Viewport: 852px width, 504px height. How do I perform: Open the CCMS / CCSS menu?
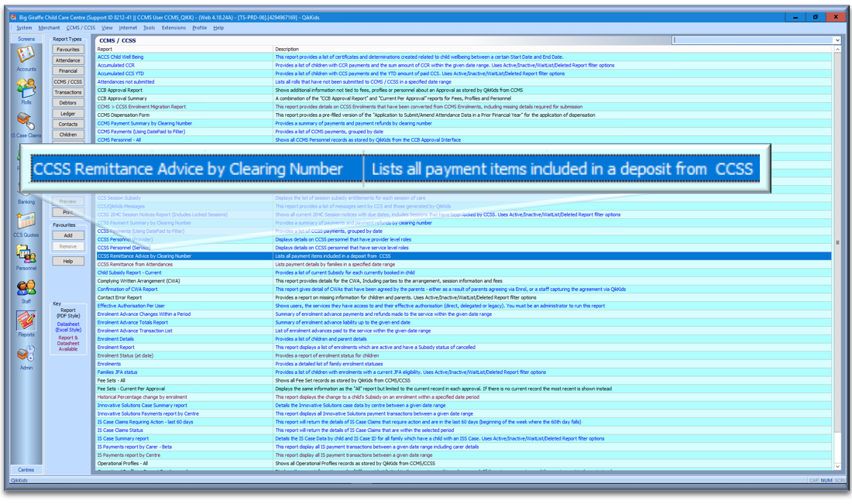pyautogui.click(x=81, y=28)
